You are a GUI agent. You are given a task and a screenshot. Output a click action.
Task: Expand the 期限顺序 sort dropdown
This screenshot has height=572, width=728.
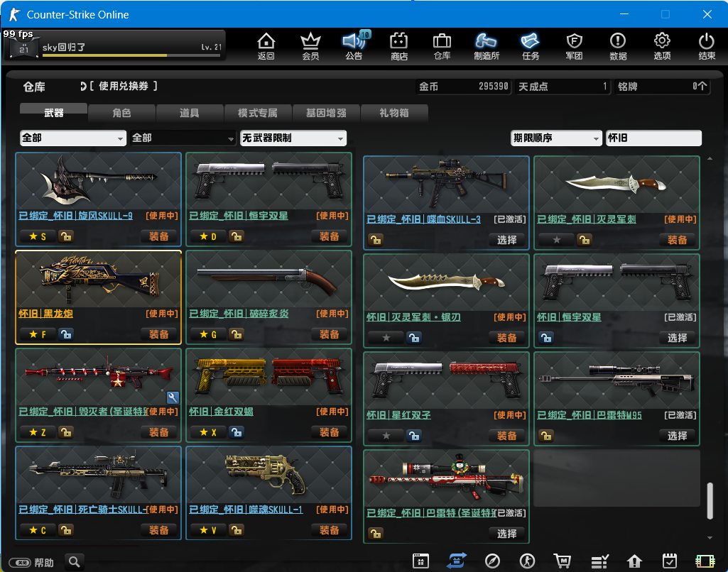coord(556,138)
